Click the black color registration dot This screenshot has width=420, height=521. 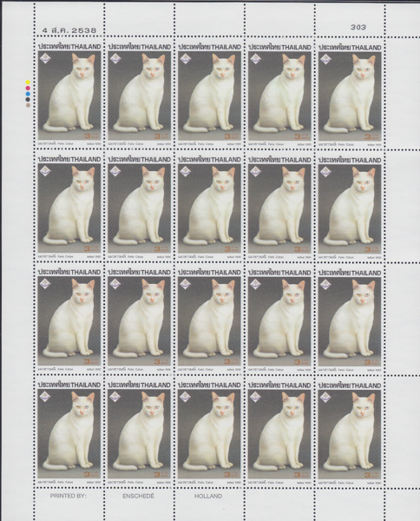[29, 99]
